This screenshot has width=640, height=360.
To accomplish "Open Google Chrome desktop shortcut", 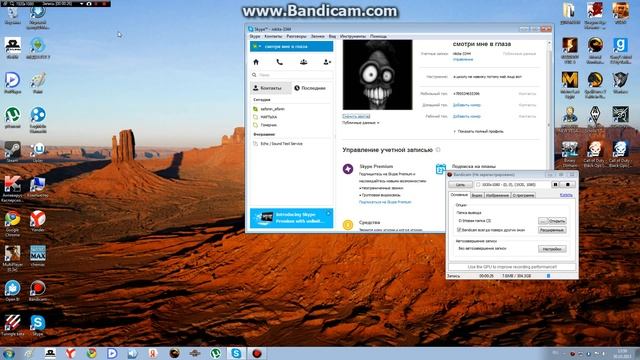I will (12, 219).
